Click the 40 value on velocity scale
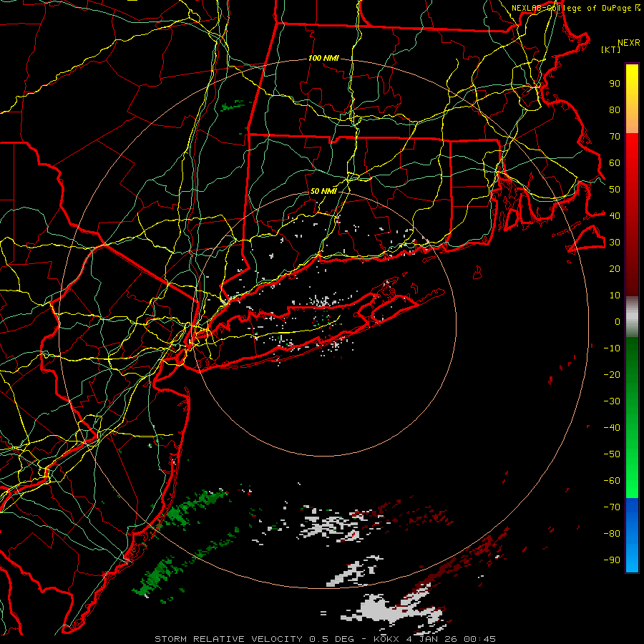This screenshot has height=644, width=644. click(615, 216)
